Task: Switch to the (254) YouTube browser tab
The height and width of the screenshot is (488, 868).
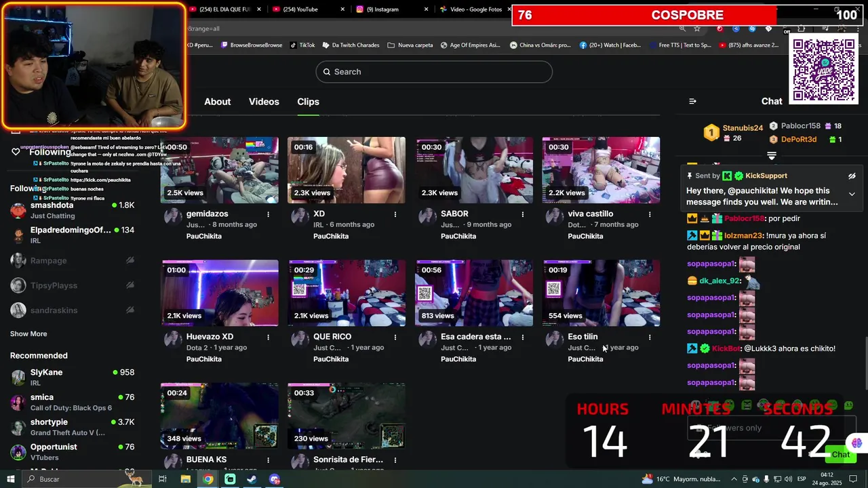Action: click(x=308, y=9)
